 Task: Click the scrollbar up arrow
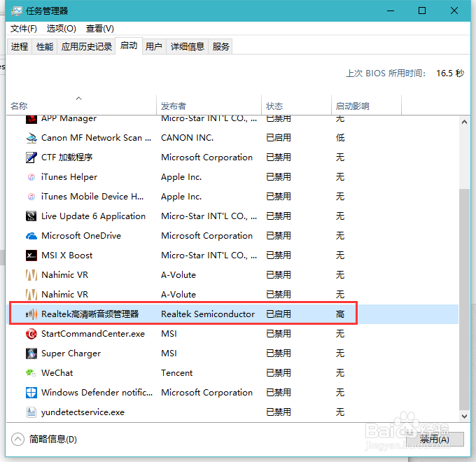coord(464,122)
